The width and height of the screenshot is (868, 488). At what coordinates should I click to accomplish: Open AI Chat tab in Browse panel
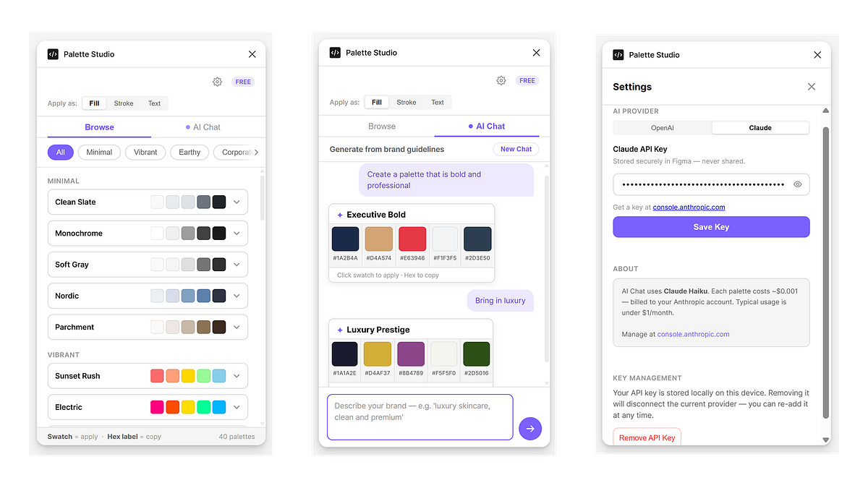click(x=203, y=127)
